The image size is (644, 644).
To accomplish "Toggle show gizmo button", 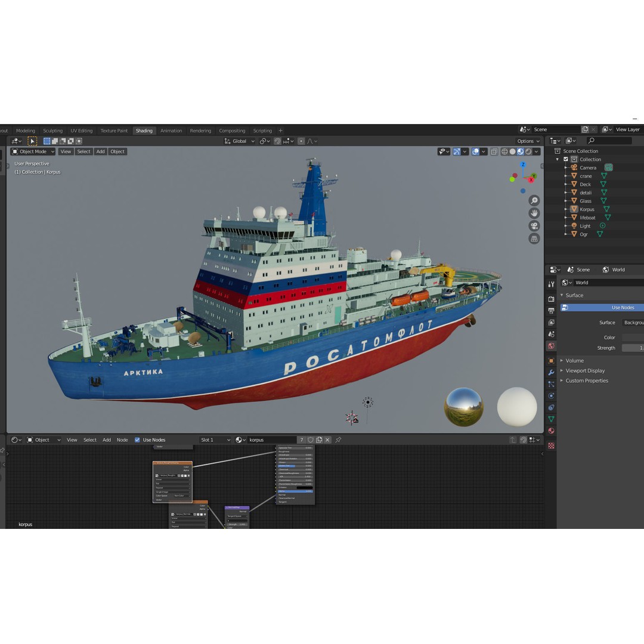I will 456,151.
